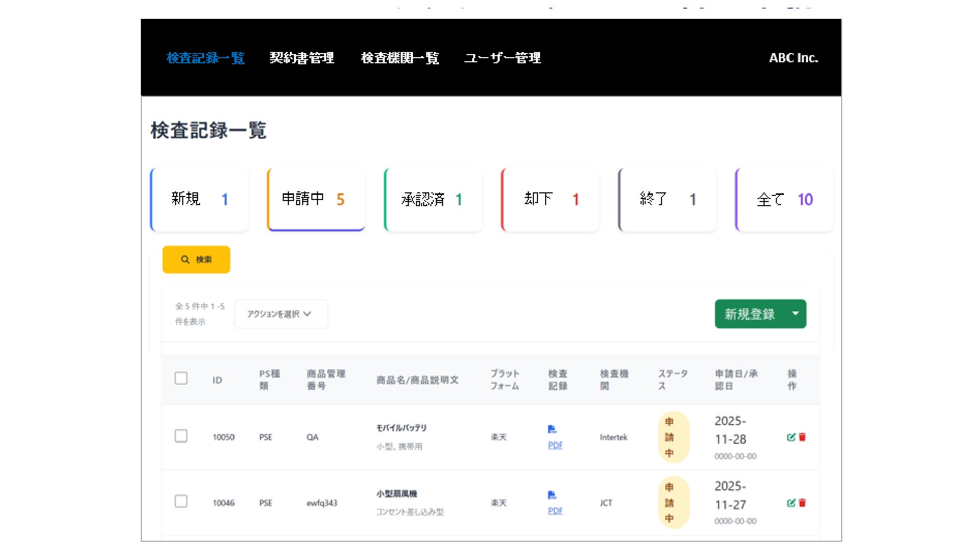This screenshot has height=551, width=980.
Task: Check the checkbox for record 10050
Action: click(x=181, y=436)
